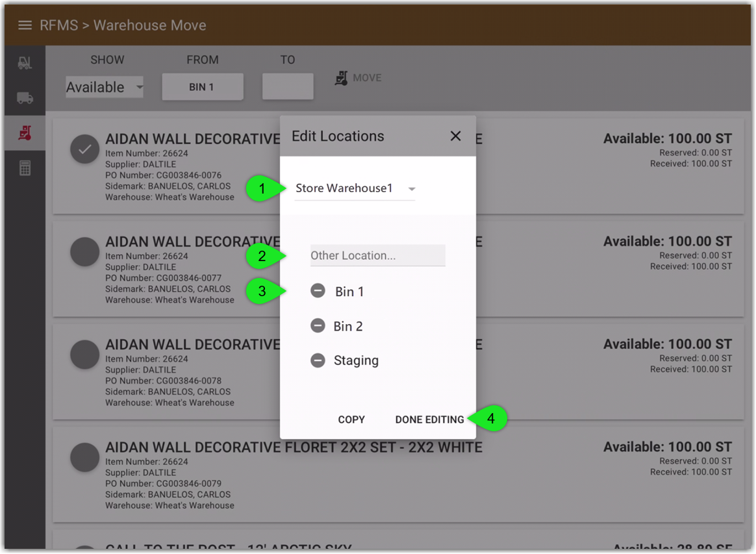Click Reserved: 0.00 ST on second item
Screen dimensions: 756x554
(x=695, y=255)
